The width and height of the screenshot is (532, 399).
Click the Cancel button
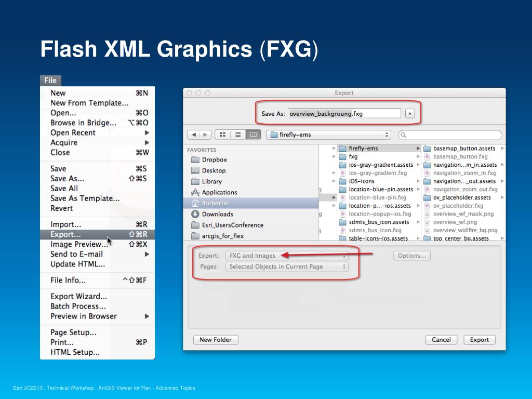pyautogui.click(x=442, y=340)
